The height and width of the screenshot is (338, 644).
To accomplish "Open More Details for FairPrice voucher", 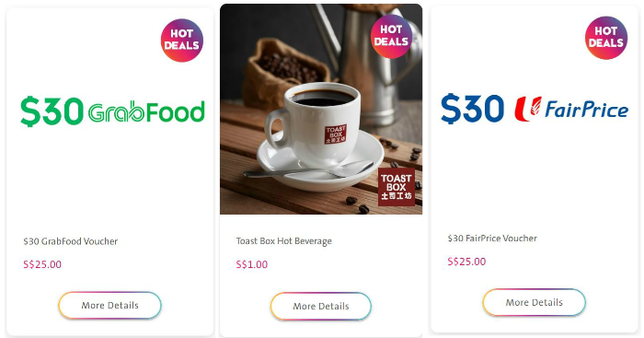I will click(x=534, y=303).
